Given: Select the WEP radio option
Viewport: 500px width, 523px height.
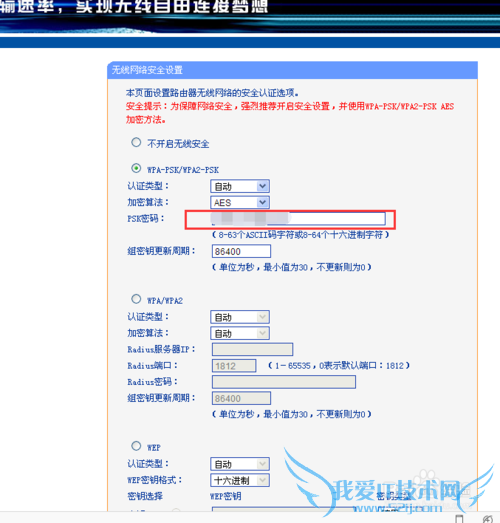Looking at the screenshot, I should [x=136, y=446].
